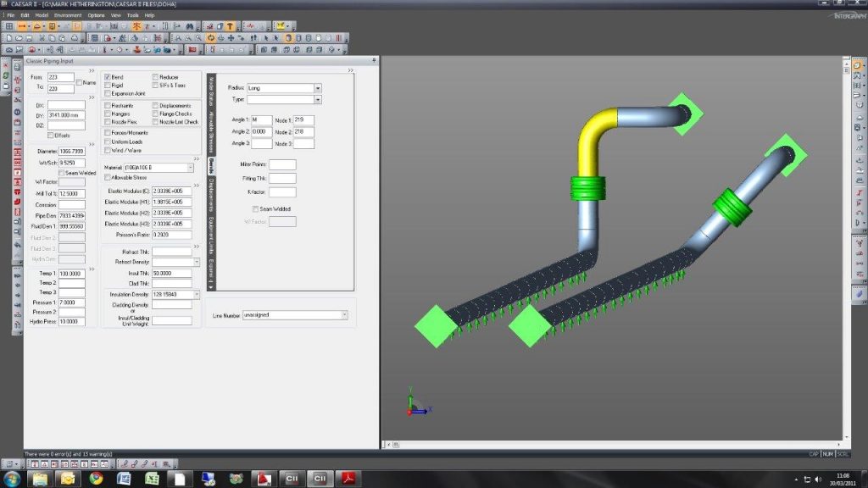This screenshot has height=488, width=868.
Task: Click the 3D view horizontal scrollbar
Action: pos(615,444)
